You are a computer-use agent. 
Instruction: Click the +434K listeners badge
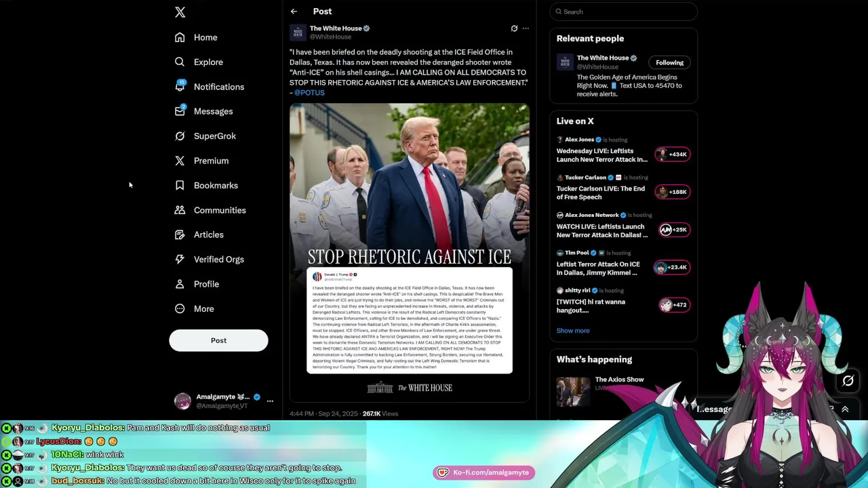pyautogui.click(x=672, y=155)
